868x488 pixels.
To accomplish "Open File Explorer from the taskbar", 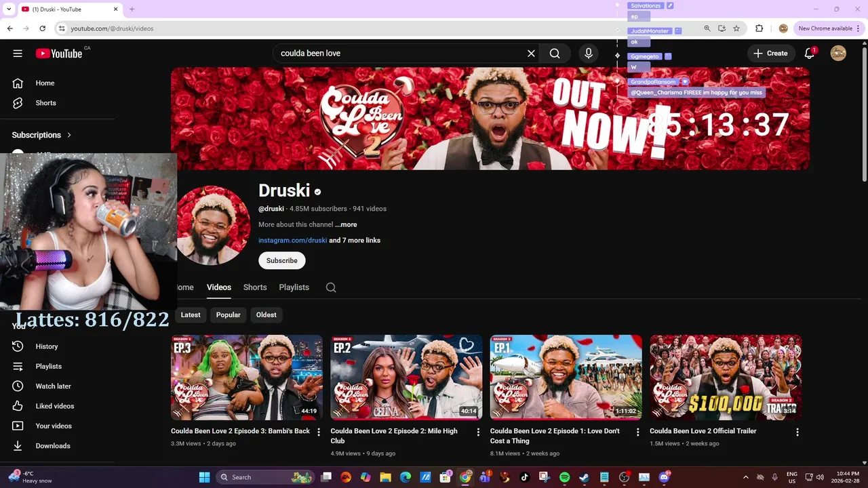I will 385,477.
